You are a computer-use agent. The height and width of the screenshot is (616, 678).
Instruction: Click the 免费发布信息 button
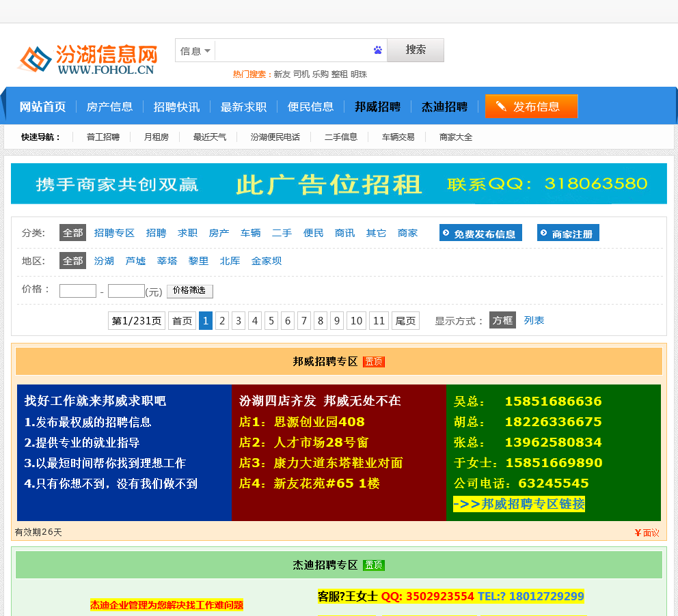480,234
